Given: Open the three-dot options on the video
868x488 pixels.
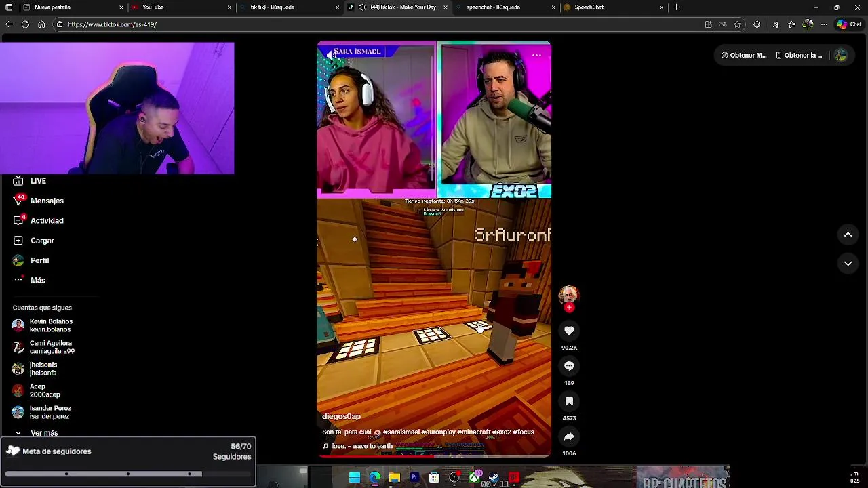Looking at the screenshot, I should [x=536, y=56].
